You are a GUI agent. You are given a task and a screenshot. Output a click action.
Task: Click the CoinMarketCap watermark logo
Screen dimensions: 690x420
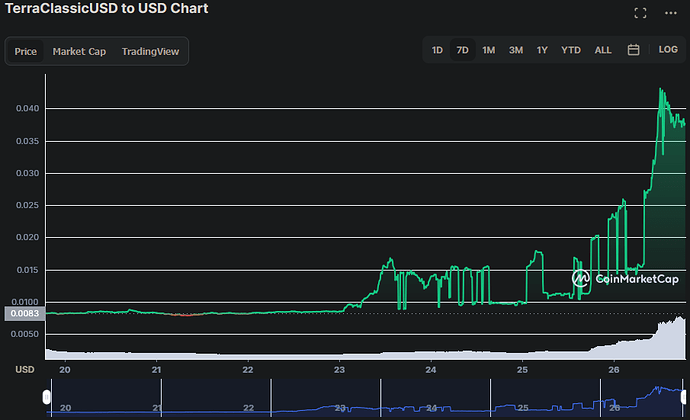(618, 280)
